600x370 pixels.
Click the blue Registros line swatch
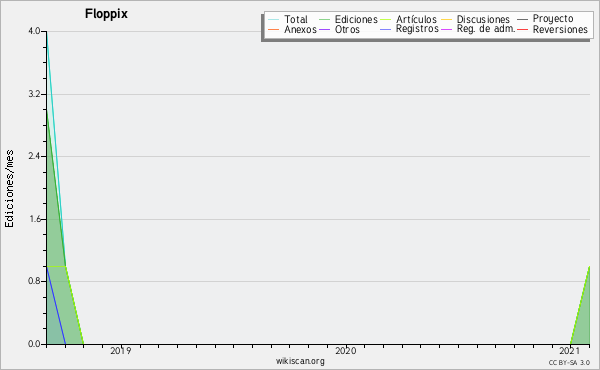386,29
